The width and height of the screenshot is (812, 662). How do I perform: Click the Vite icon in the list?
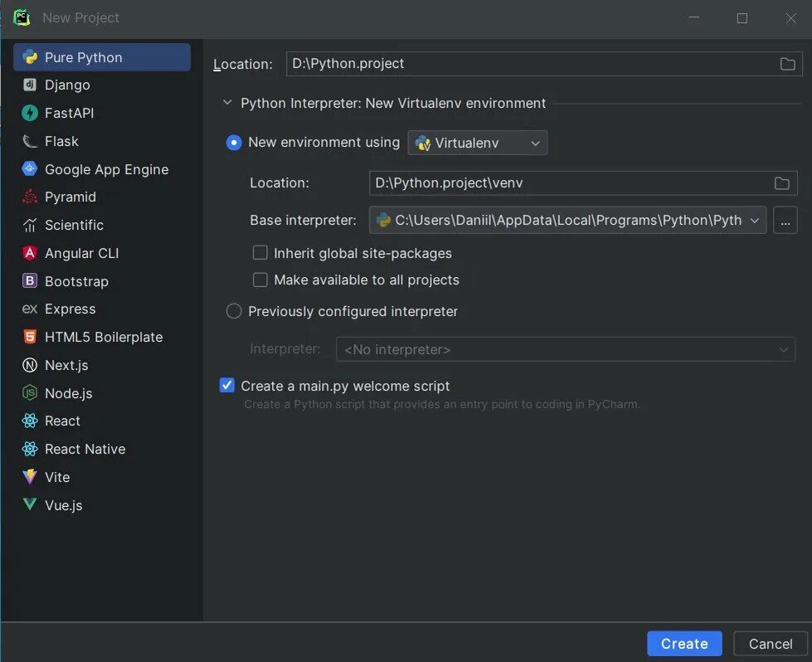pos(30,477)
